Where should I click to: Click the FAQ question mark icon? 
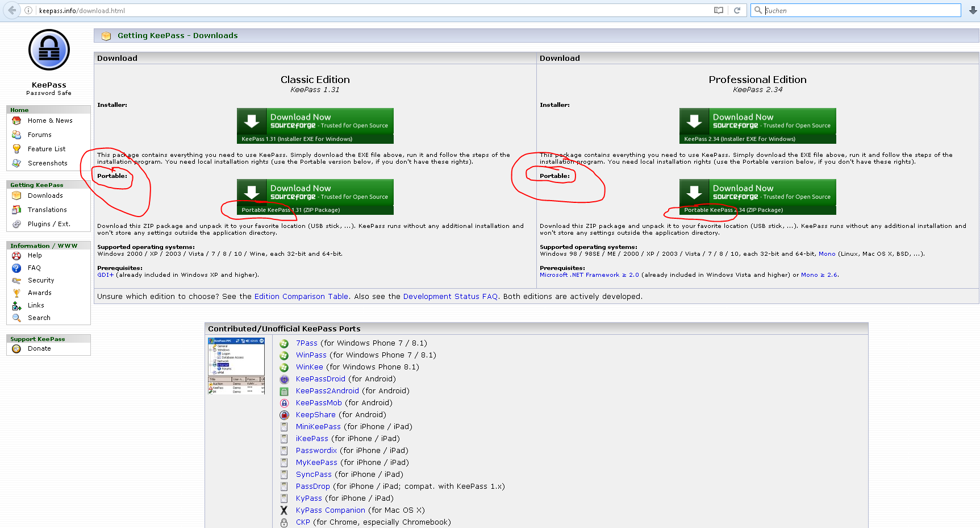[x=16, y=268]
